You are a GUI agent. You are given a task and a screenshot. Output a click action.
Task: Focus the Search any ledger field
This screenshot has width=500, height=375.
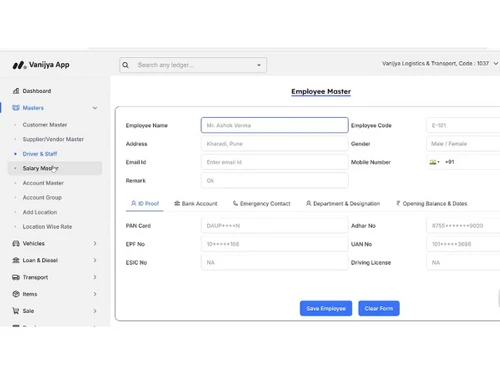point(193,65)
